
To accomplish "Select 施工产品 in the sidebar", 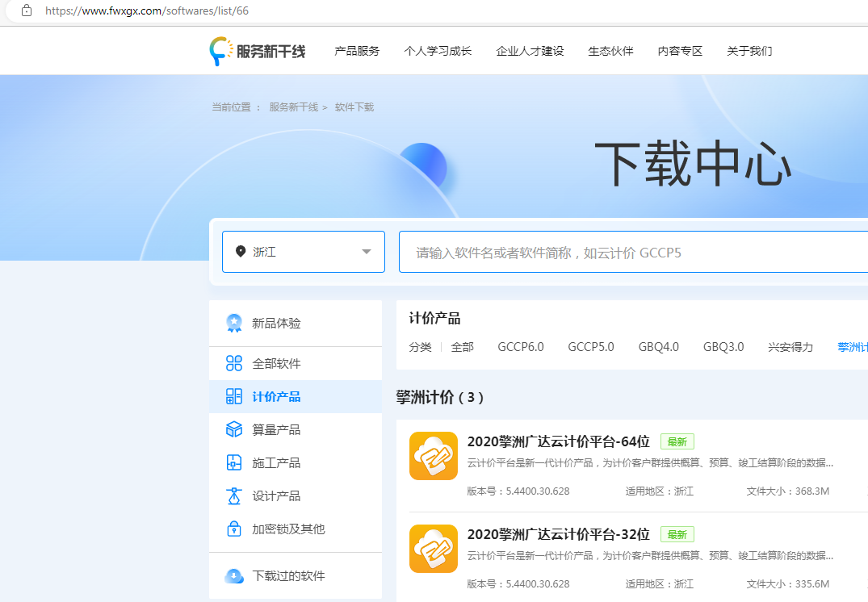I will 296,462.
